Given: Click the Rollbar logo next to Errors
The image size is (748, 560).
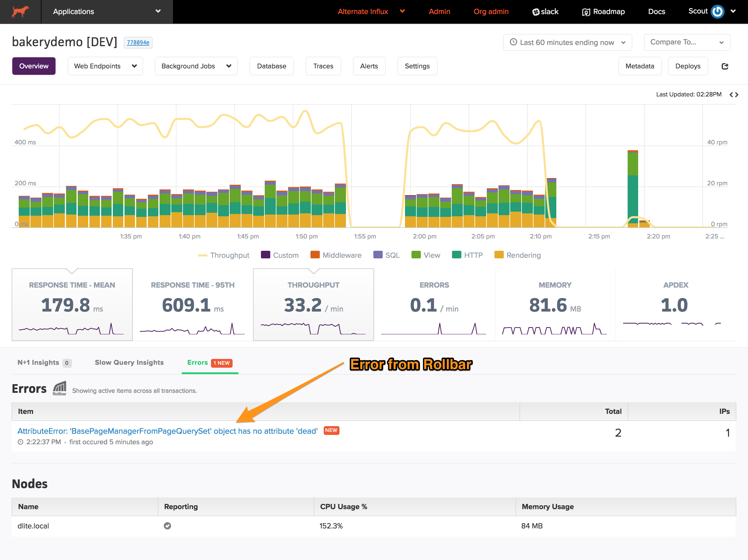Looking at the screenshot, I should click(x=60, y=388).
